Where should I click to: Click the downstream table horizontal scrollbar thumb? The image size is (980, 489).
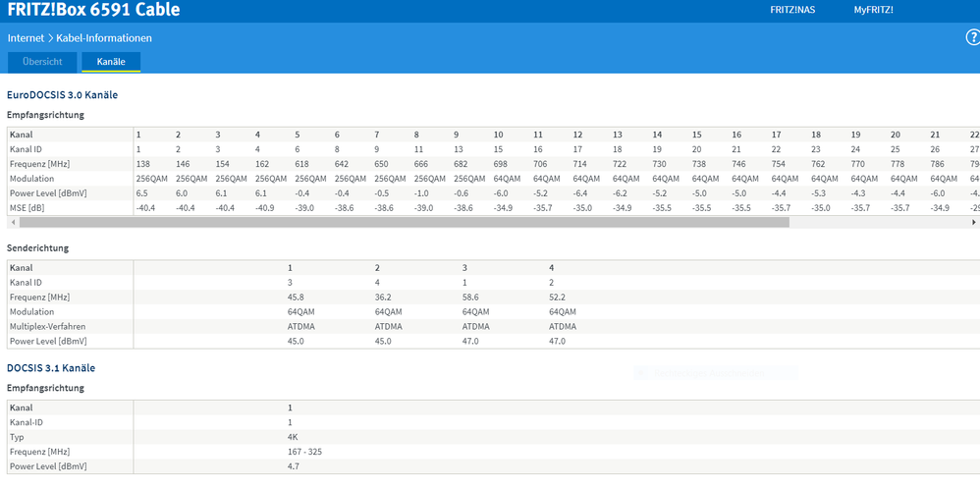click(x=405, y=222)
